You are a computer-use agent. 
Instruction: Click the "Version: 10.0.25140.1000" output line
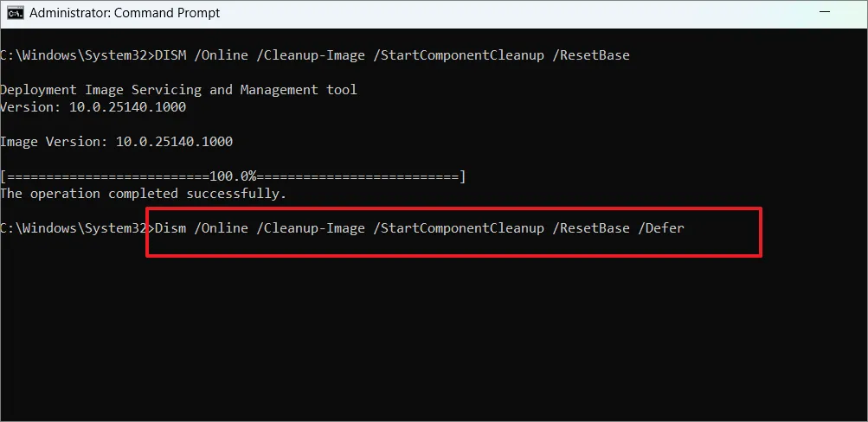click(x=93, y=107)
